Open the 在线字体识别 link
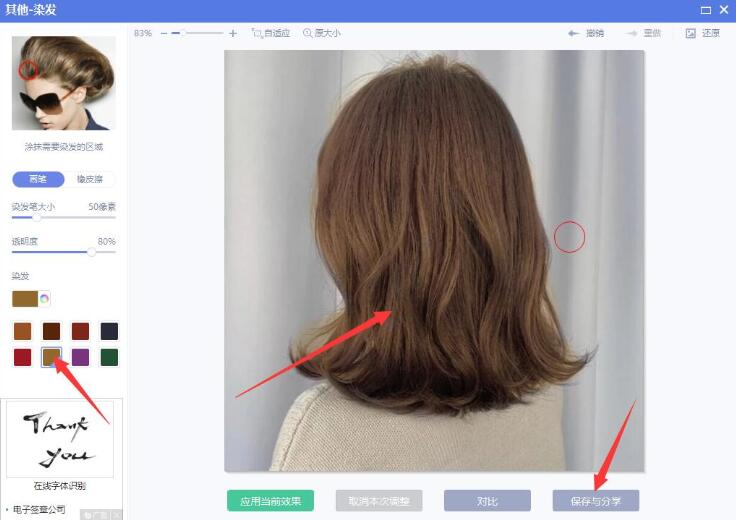 (60, 486)
